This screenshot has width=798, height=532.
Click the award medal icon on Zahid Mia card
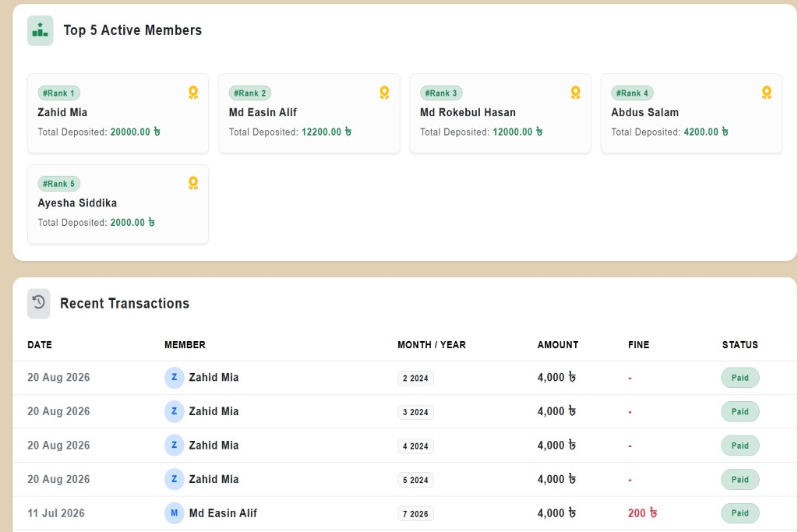(x=193, y=93)
